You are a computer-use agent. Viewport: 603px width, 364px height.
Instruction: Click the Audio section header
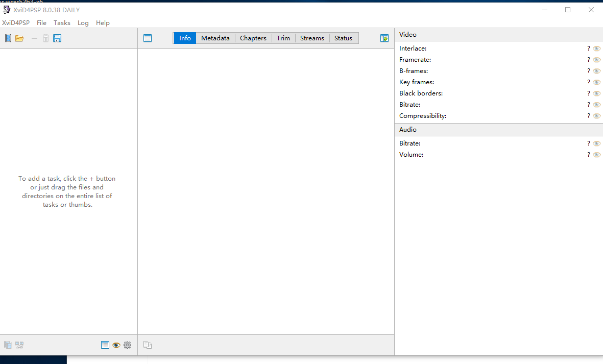pyautogui.click(x=499, y=130)
